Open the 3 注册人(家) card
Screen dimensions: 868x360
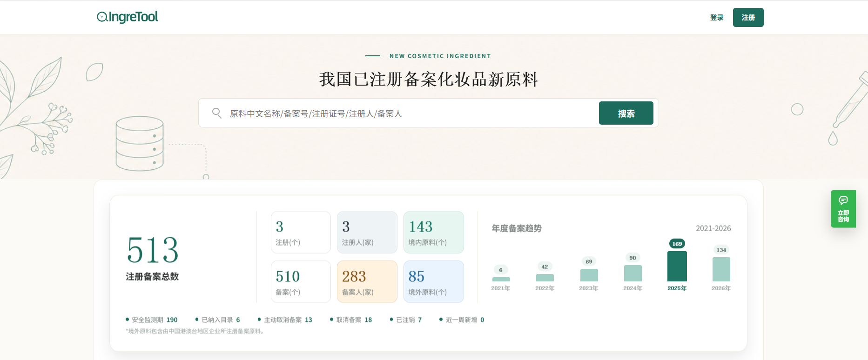pyautogui.click(x=367, y=232)
